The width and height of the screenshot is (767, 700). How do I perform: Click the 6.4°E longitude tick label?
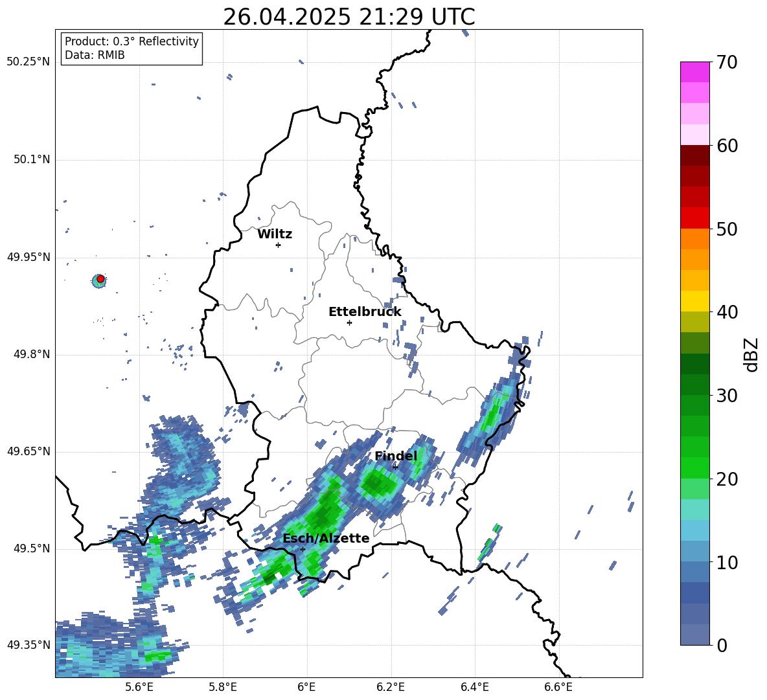(474, 687)
